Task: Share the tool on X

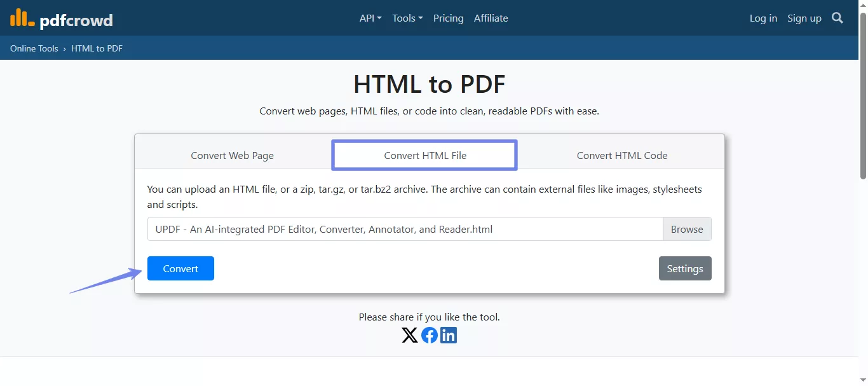Action: [410, 335]
